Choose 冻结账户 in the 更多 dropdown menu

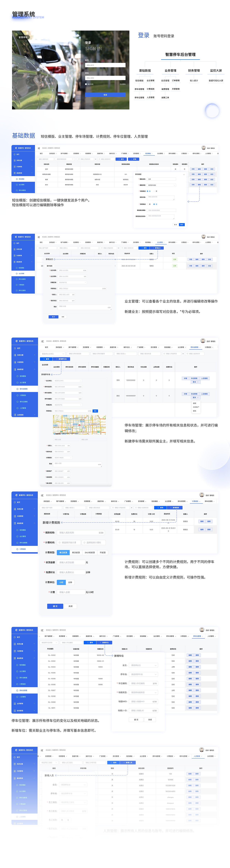[196, 407]
